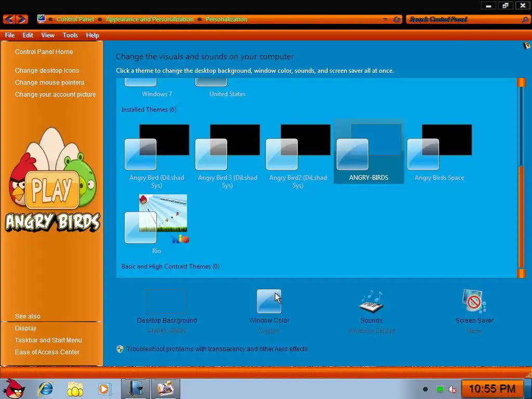Open Window Color settings
532x399 pixels.
(269, 311)
